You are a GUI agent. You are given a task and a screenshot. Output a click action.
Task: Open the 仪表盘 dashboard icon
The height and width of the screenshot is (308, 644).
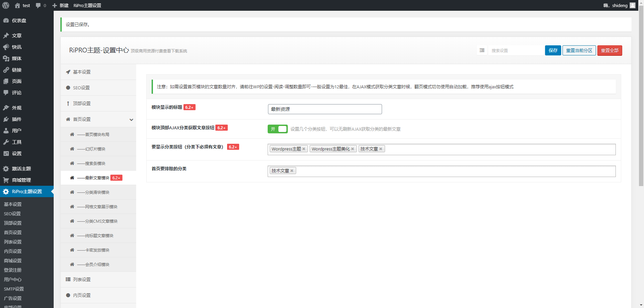click(6, 20)
